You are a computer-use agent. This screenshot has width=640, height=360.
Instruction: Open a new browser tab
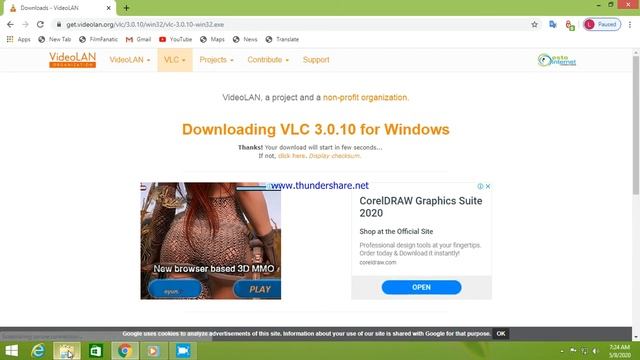[126, 8]
